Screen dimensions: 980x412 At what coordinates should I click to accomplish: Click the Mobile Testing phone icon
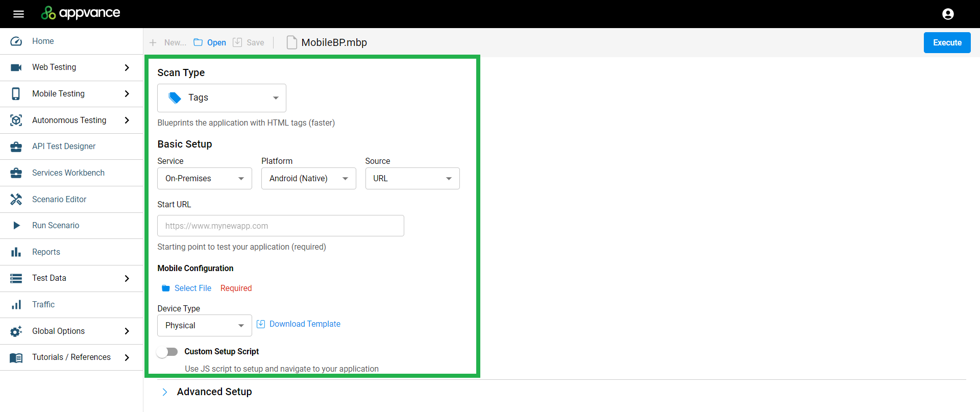[x=16, y=94]
